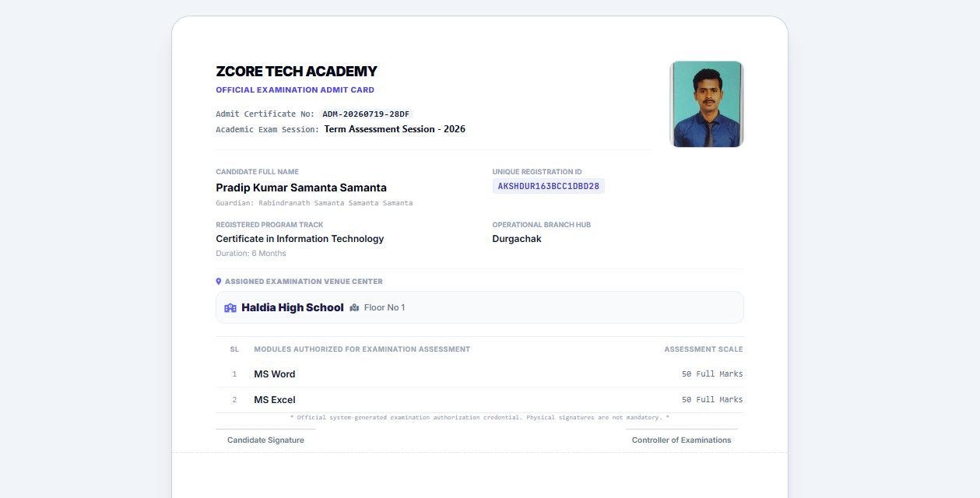This screenshot has height=498, width=980.
Task: Click the system-generated credential footnote
Action: coord(479,418)
